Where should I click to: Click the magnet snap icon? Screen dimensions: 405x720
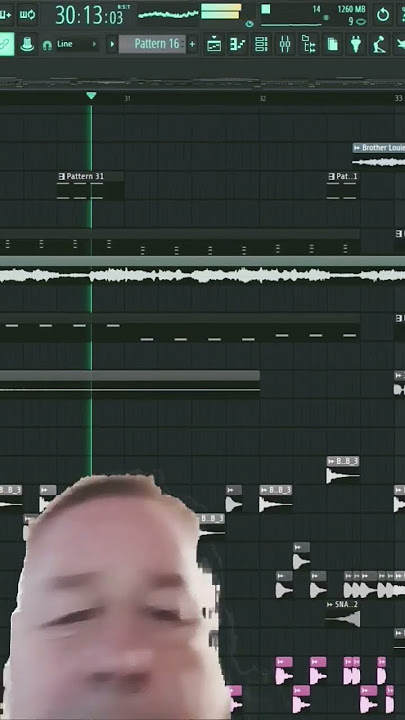click(x=47, y=45)
